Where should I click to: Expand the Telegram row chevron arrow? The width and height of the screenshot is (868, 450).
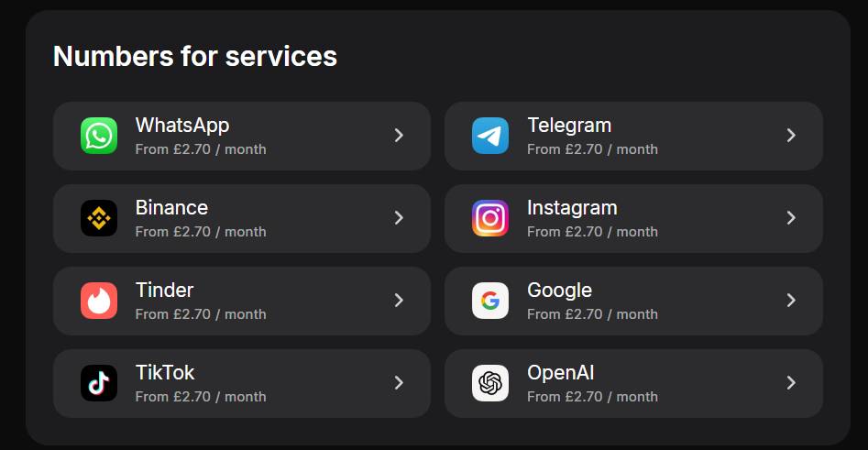[791, 135]
